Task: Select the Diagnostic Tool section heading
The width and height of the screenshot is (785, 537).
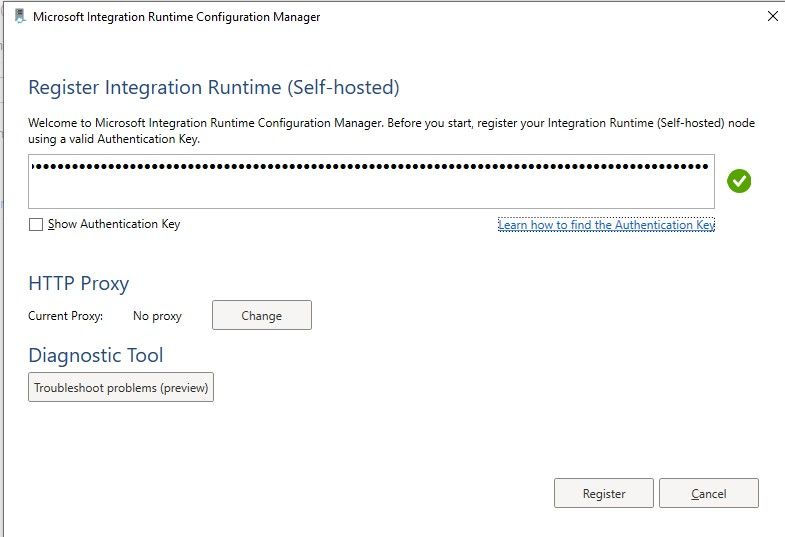Action: pos(96,356)
